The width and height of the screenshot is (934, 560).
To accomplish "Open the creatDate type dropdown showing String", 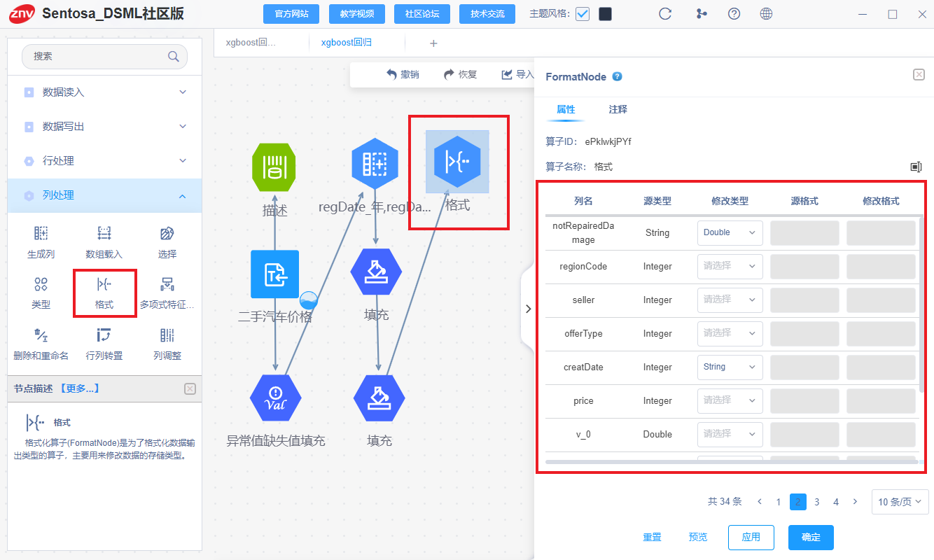I will pyautogui.click(x=730, y=367).
